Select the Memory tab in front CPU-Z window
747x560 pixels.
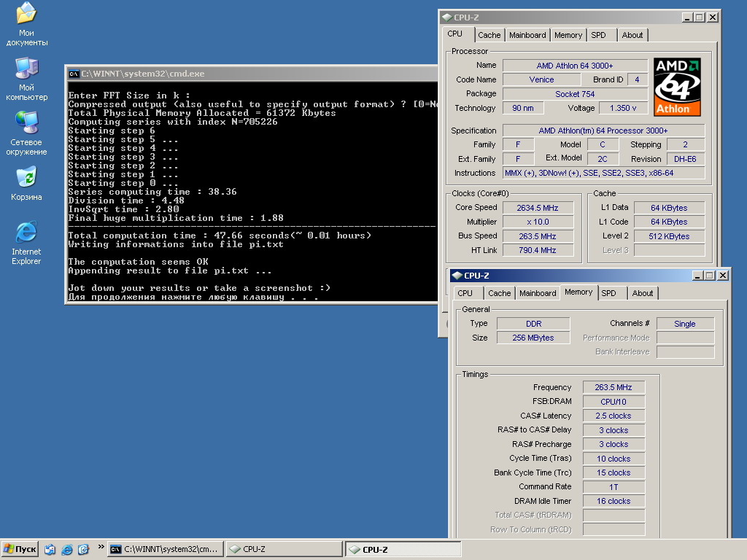click(578, 292)
